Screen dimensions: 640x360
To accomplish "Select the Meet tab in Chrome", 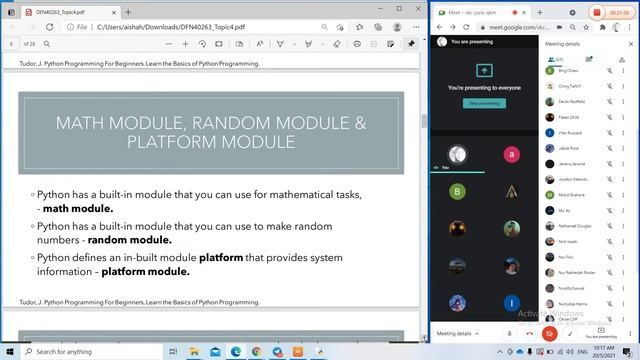I will click(482, 13).
